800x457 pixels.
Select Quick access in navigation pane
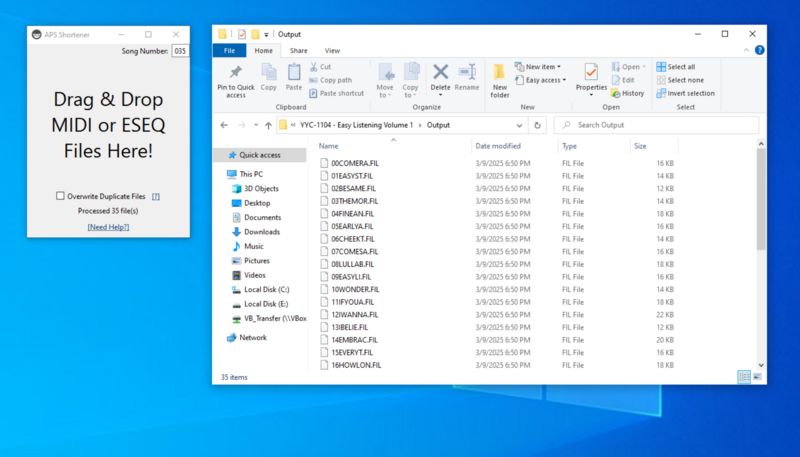[x=260, y=155]
